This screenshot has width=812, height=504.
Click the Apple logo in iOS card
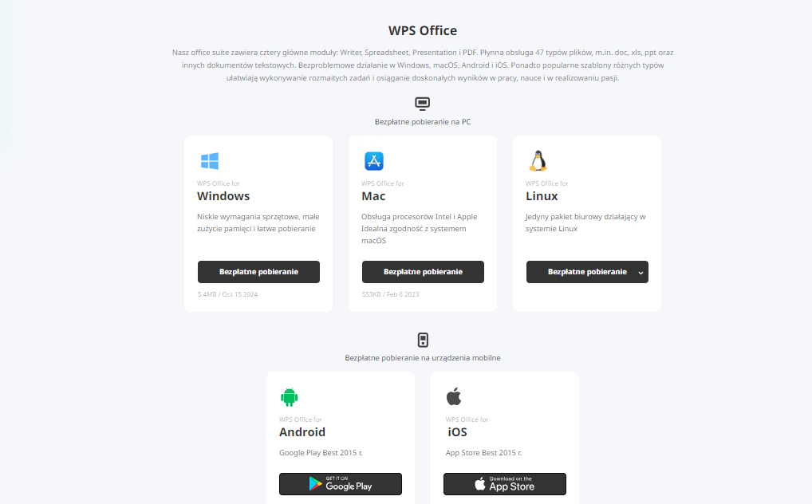click(x=454, y=396)
